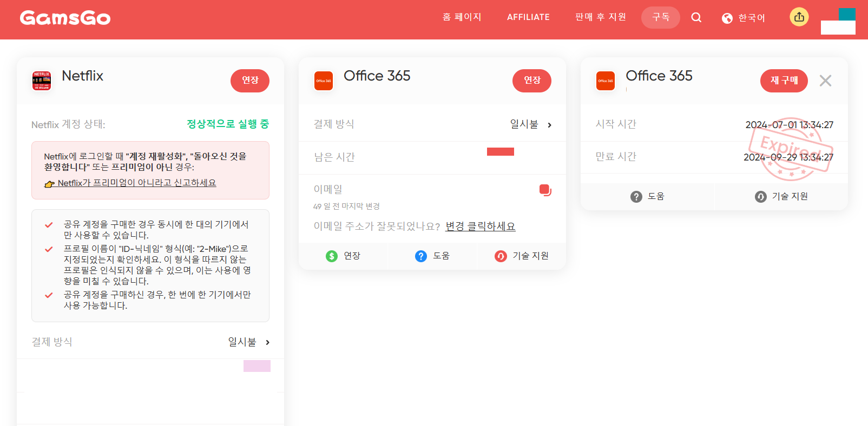
Task: Click the globe language icon
Action: (727, 18)
